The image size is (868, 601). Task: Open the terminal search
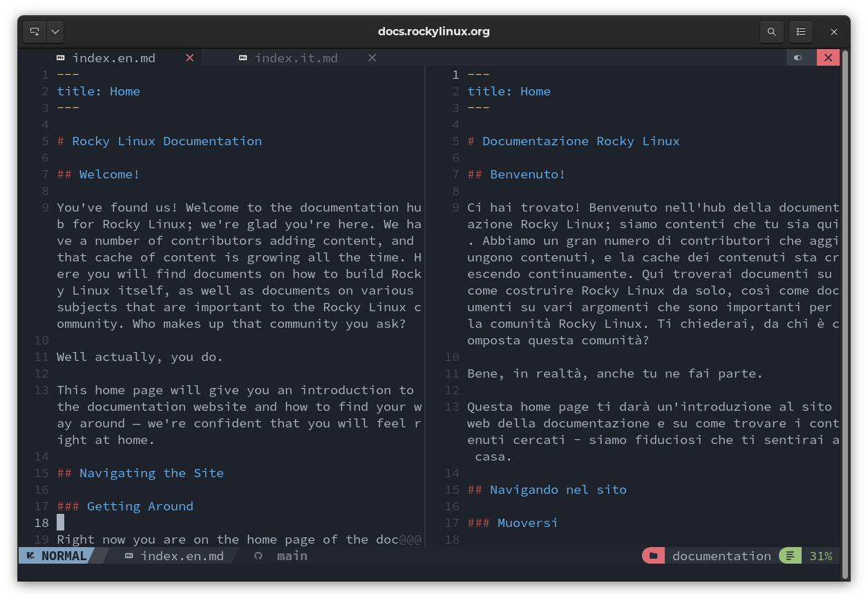[x=772, y=32]
